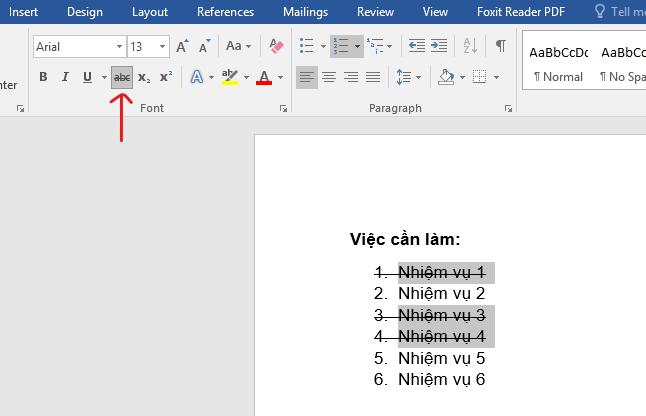Open the Insert ribbon tab
Image resolution: width=646 pixels, height=416 pixels.
[x=23, y=12]
